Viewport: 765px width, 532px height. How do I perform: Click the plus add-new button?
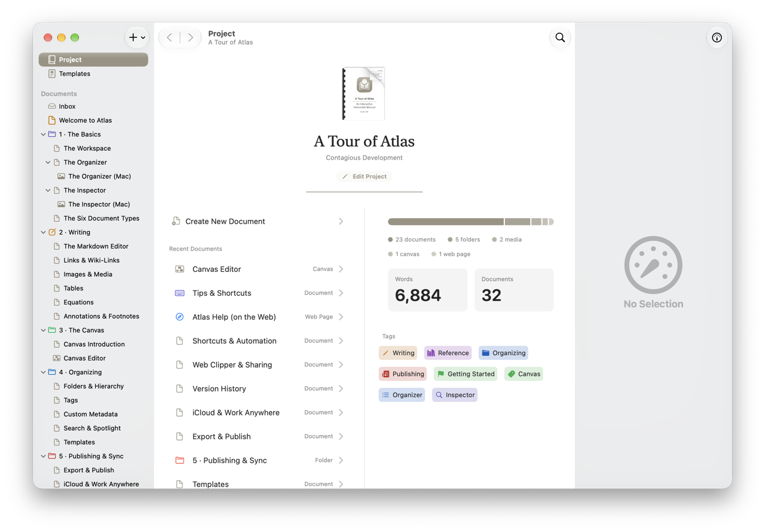137,38
